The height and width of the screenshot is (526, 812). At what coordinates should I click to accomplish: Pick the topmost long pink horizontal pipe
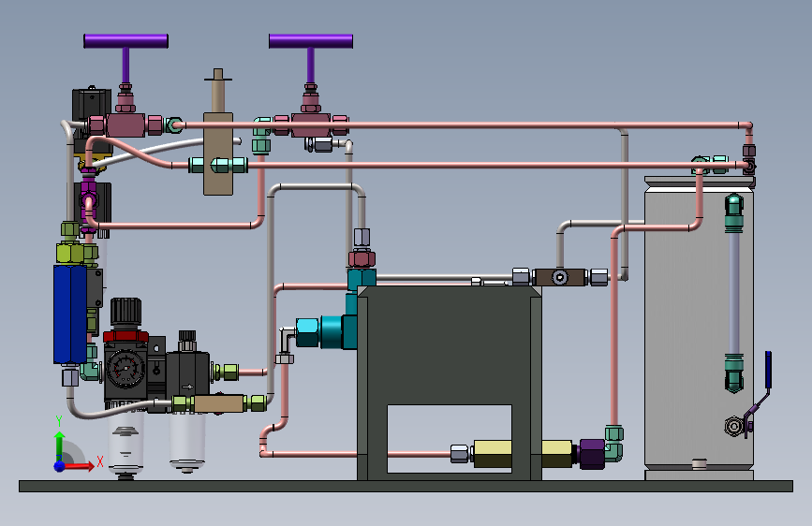coord(462,124)
